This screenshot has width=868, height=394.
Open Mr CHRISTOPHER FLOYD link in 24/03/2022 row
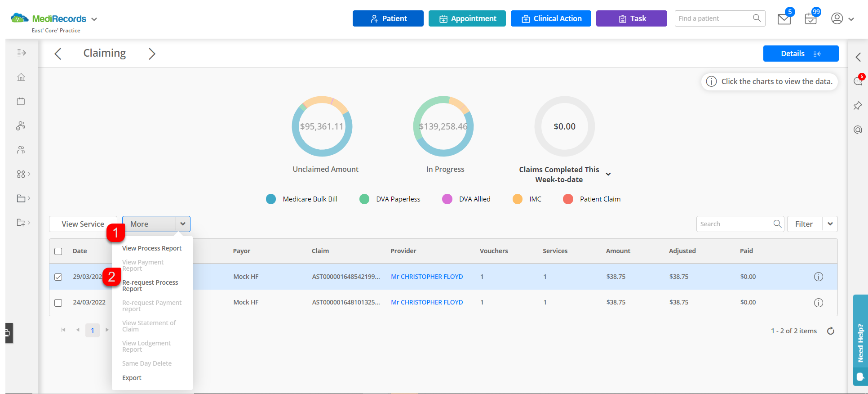pos(427,302)
